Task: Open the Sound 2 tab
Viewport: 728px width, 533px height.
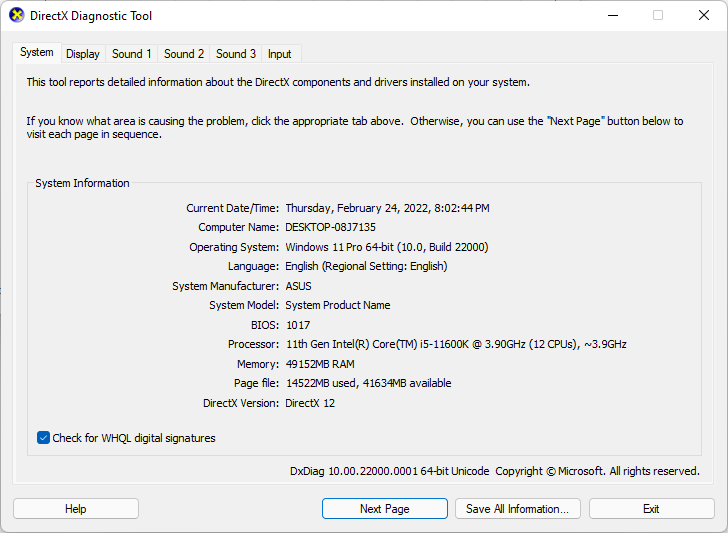Action: point(183,54)
